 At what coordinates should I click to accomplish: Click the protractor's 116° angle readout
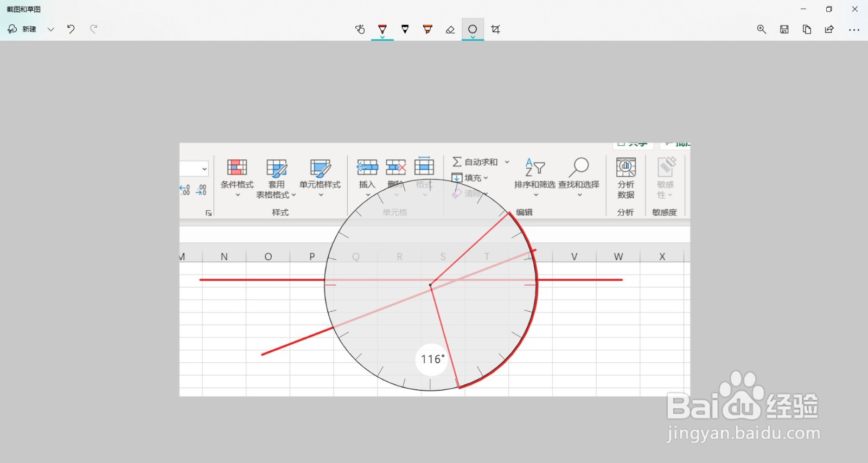pyautogui.click(x=432, y=359)
